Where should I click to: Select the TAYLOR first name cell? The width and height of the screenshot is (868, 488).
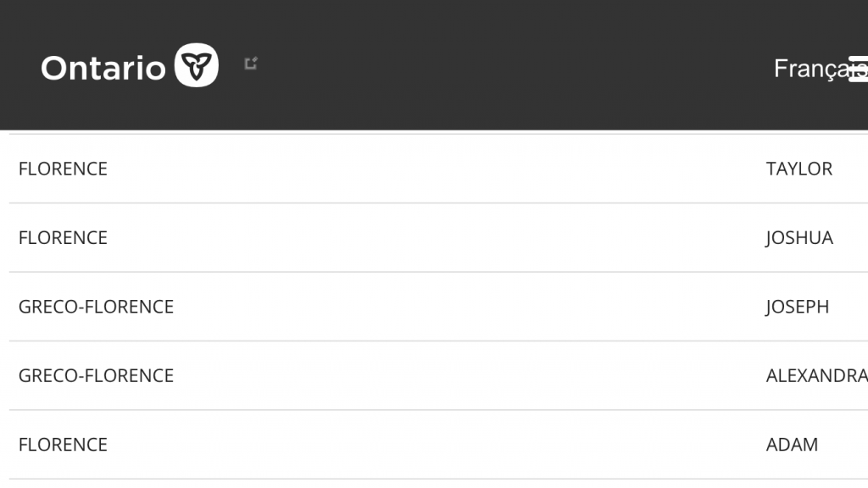[798, 169]
